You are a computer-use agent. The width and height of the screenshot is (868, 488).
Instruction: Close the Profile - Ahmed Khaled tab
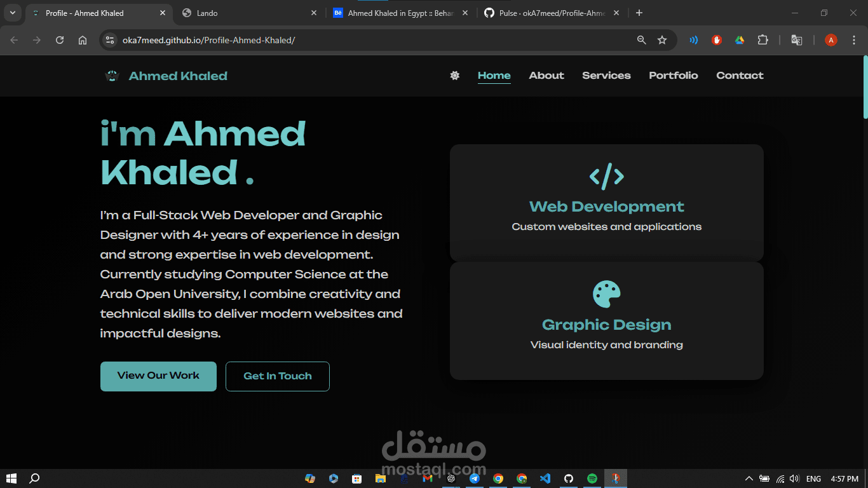[x=163, y=13]
